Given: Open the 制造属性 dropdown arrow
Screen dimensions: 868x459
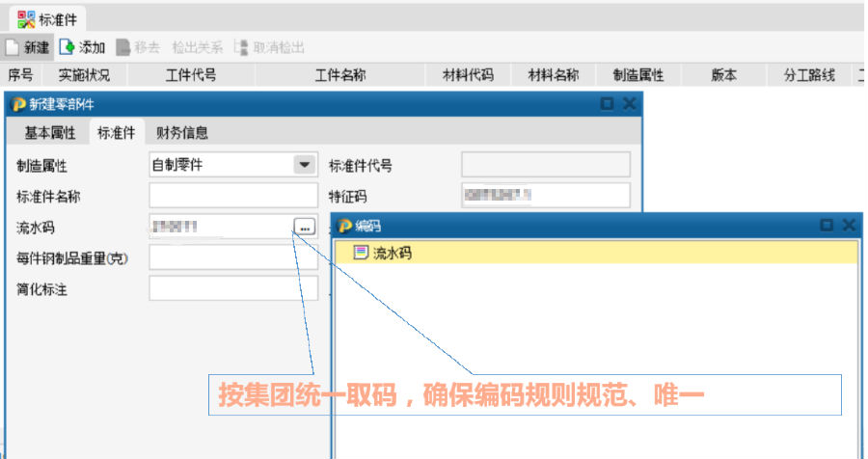Looking at the screenshot, I should (305, 165).
